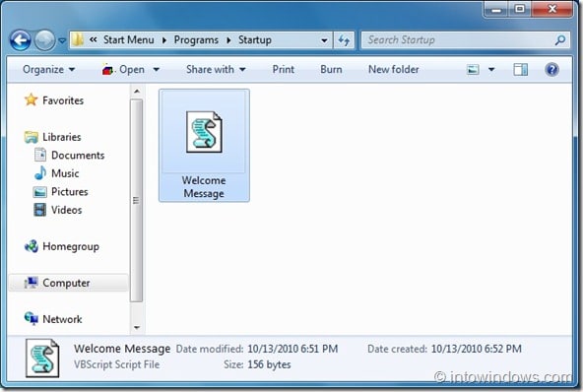Select the Welcome Message script file icon
This screenshot has width=583, height=392.
[x=204, y=132]
